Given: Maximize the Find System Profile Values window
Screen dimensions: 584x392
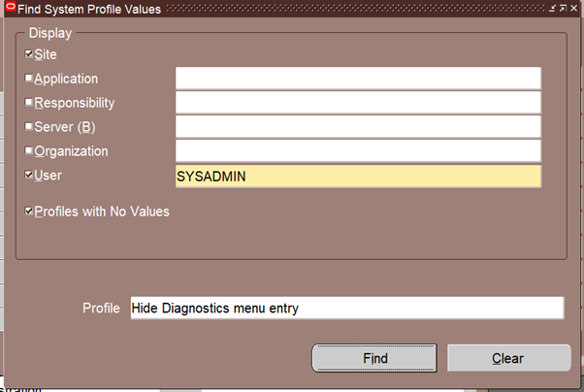Looking at the screenshot, I should 565,9.
